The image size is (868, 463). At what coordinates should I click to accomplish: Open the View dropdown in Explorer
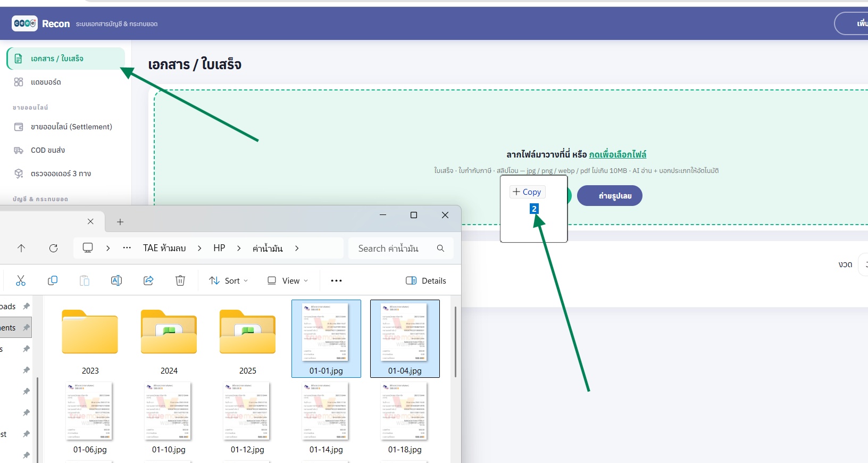[288, 280]
